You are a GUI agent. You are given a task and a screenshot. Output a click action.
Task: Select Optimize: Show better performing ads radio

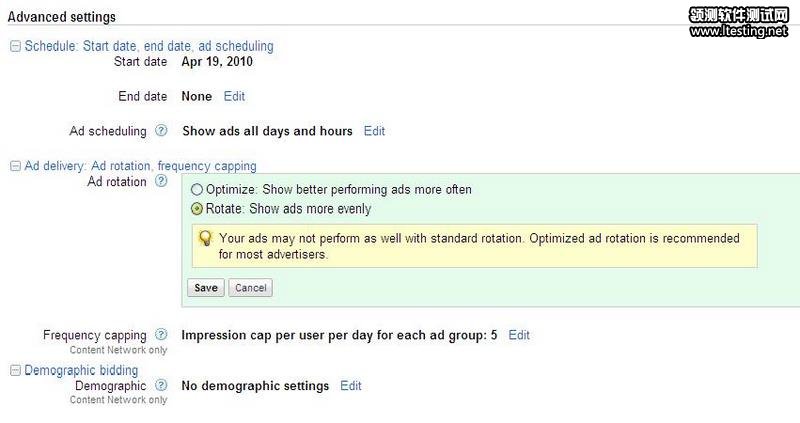[197, 189]
